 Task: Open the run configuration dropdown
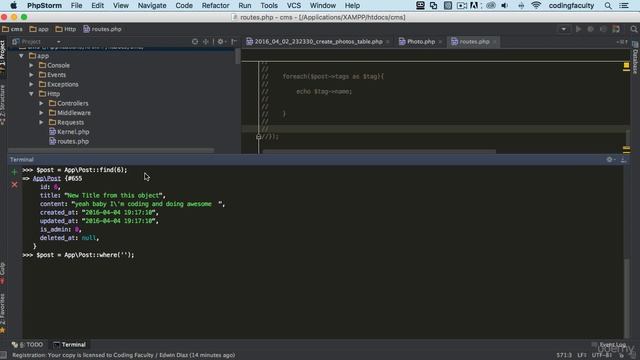point(564,29)
